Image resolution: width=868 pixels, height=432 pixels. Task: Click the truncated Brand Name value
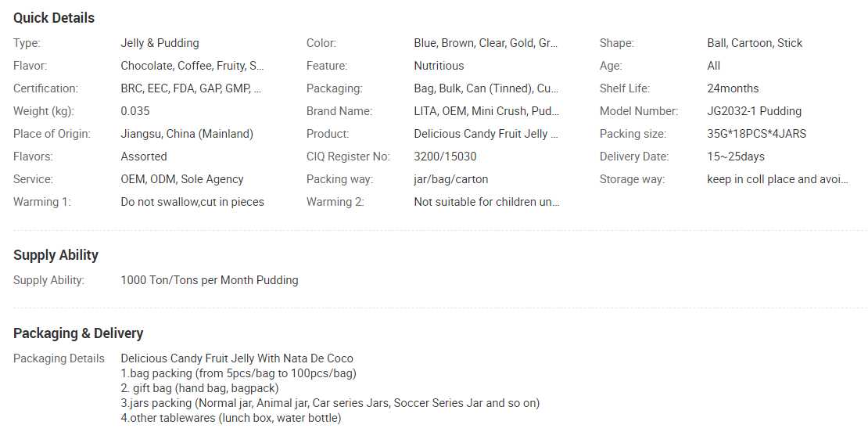(x=486, y=111)
